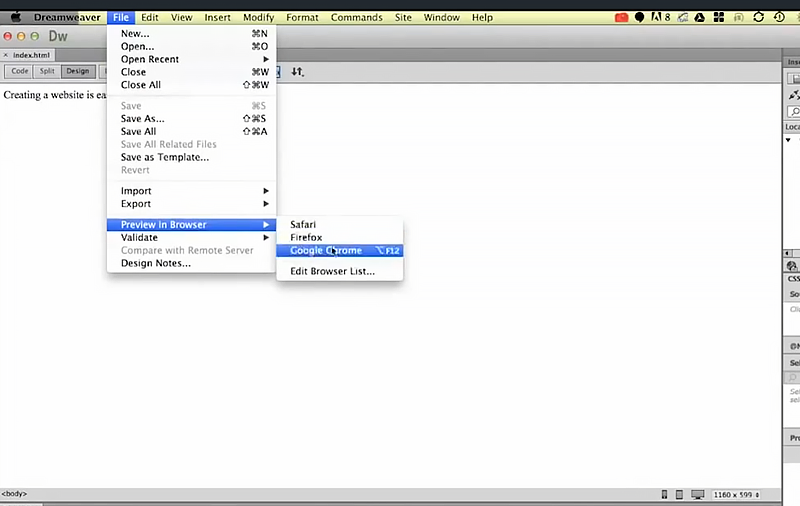Screen dimensions: 800x506
Task: Select Google Chrome from browser submenu
Action: (340, 250)
